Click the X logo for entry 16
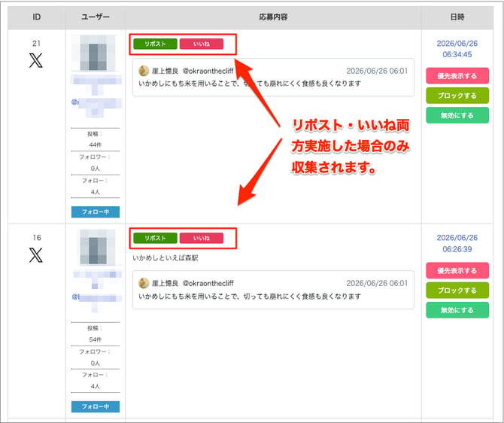The width and height of the screenshot is (504, 423). pyautogui.click(x=35, y=255)
